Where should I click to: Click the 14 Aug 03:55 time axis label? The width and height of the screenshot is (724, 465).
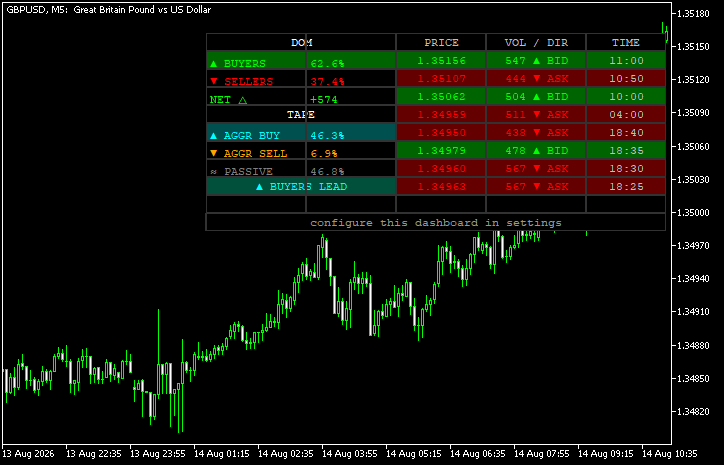tap(350, 454)
